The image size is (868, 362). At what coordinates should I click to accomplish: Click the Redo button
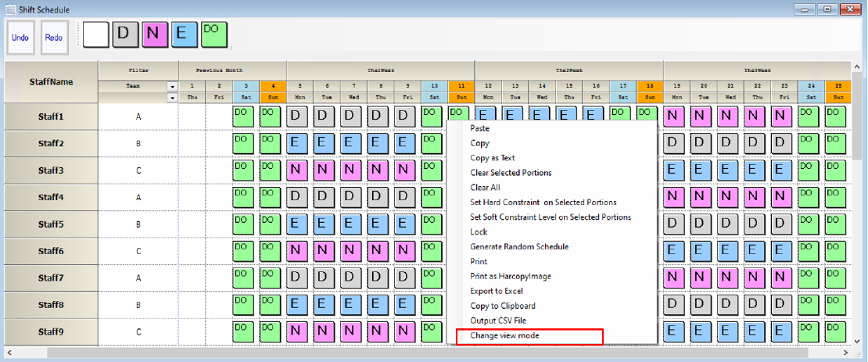pyautogui.click(x=54, y=38)
